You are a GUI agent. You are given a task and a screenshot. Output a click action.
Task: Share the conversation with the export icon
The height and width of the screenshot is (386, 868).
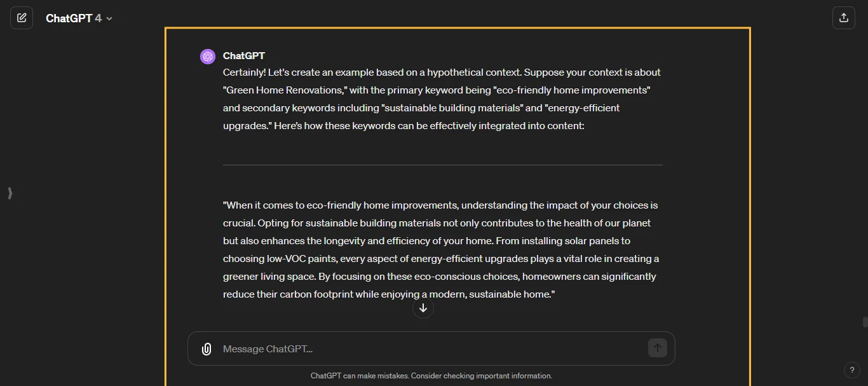pos(844,17)
